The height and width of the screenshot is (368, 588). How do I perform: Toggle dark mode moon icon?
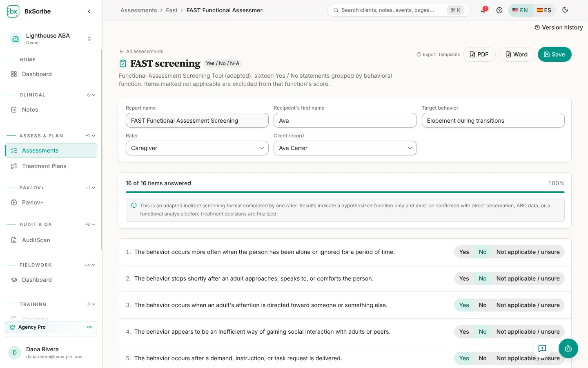[x=565, y=10]
